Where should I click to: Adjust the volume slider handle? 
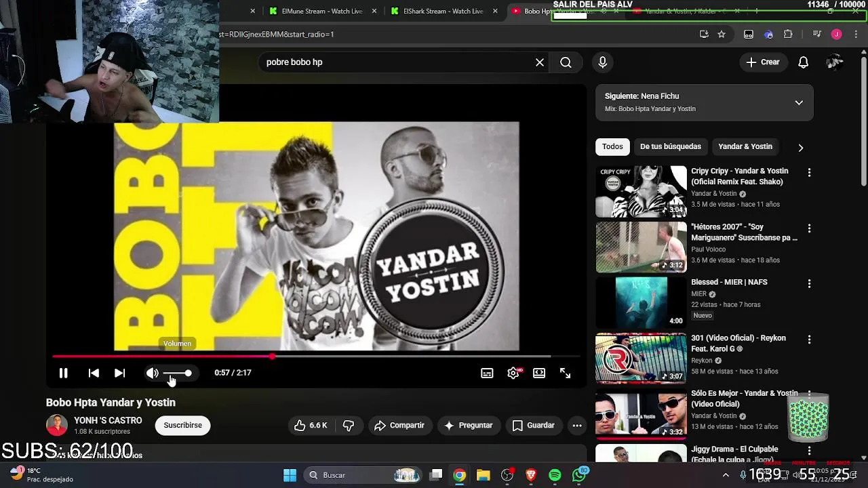pyautogui.click(x=188, y=373)
